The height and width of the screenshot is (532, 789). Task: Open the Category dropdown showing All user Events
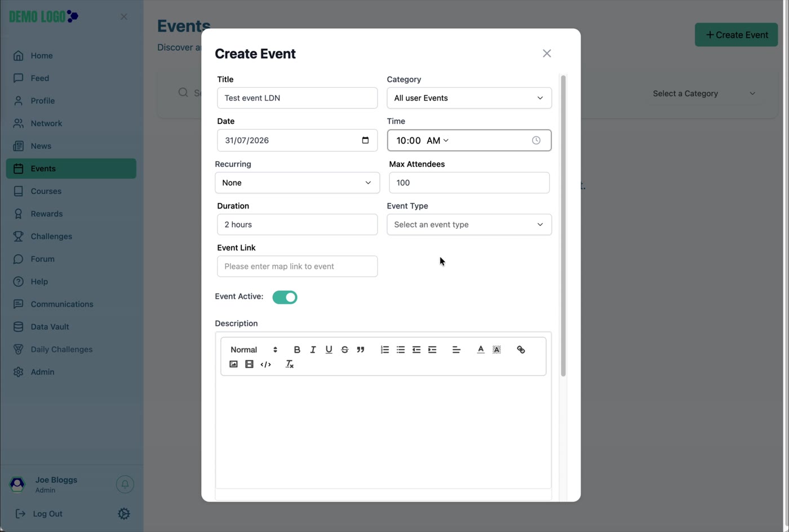469,98
